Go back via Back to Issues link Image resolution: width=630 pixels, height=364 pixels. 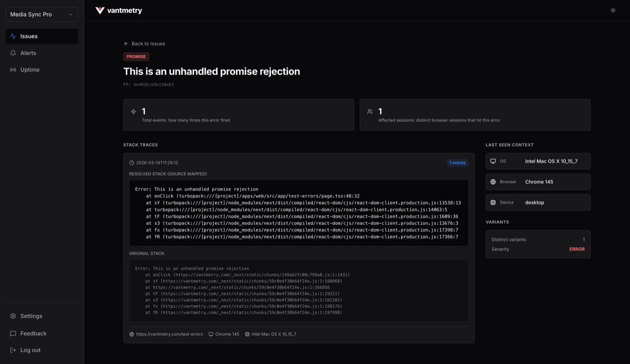(x=144, y=44)
